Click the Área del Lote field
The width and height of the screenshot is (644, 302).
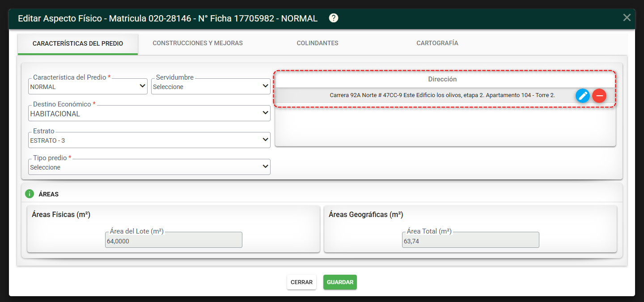pos(174,240)
